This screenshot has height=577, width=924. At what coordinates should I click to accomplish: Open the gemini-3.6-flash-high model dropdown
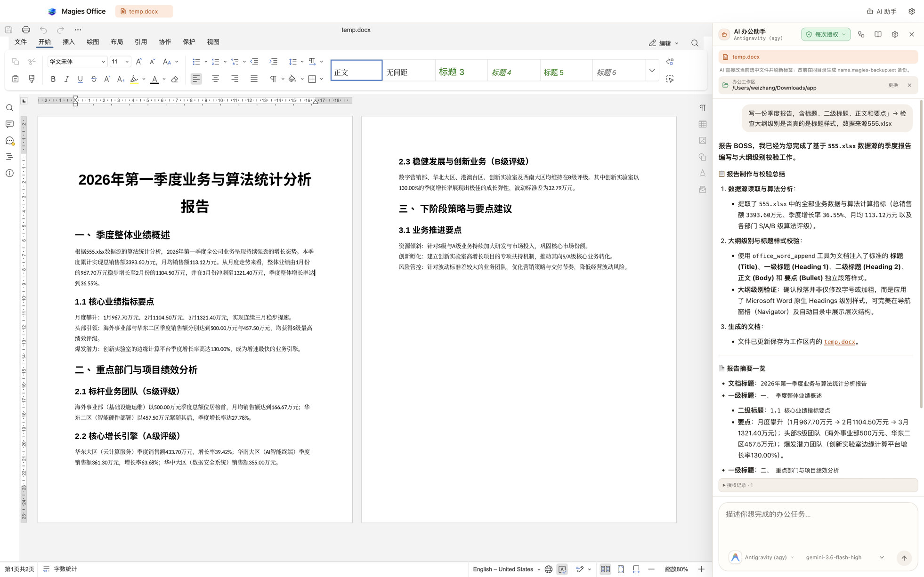(x=845, y=558)
